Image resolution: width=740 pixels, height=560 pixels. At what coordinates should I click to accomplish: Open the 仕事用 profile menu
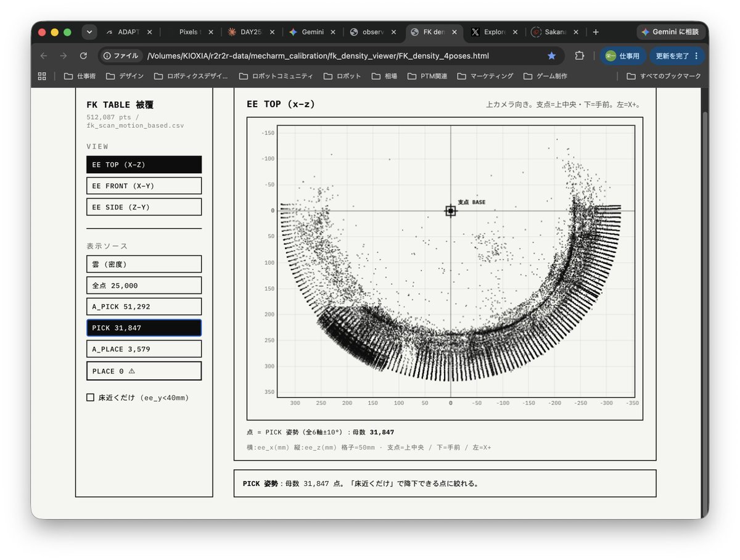622,56
